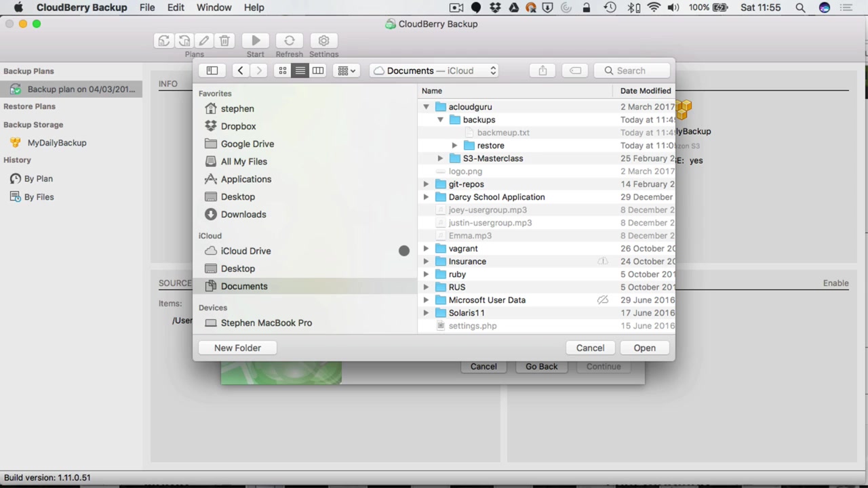The image size is (868, 488).
Task: Cancel the file open dialog
Action: point(590,348)
